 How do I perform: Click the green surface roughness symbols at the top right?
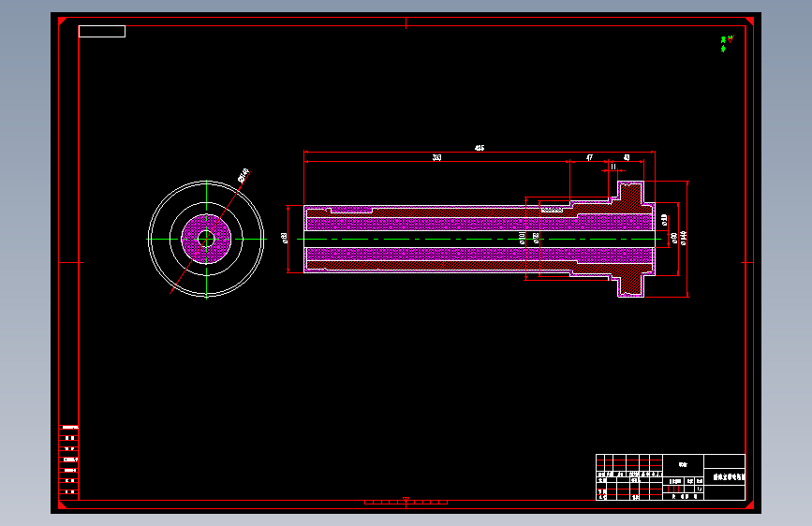(727, 44)
